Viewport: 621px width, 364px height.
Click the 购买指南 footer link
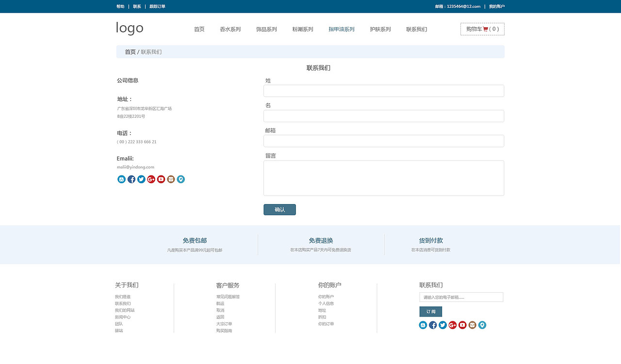pos(224,331)
